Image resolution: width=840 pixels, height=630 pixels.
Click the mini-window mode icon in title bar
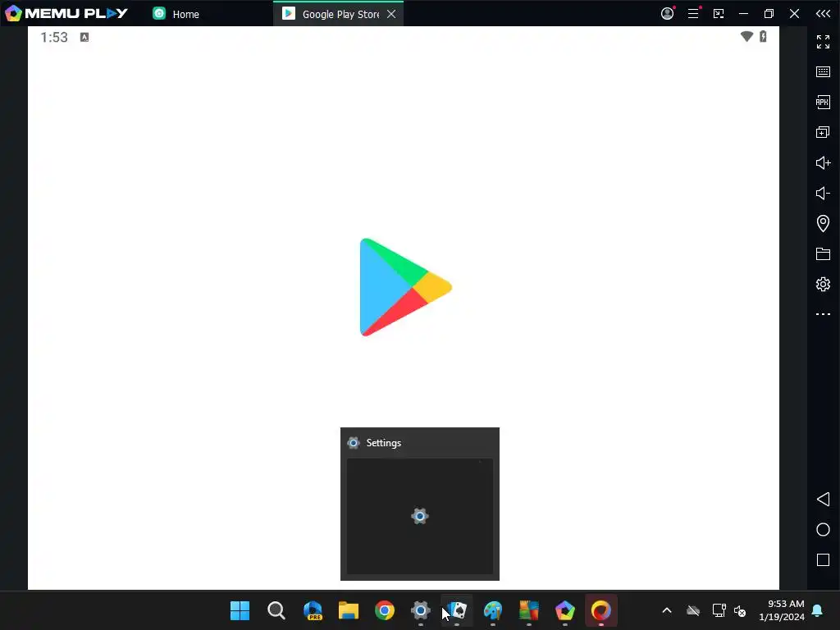[x=719, y=14]
